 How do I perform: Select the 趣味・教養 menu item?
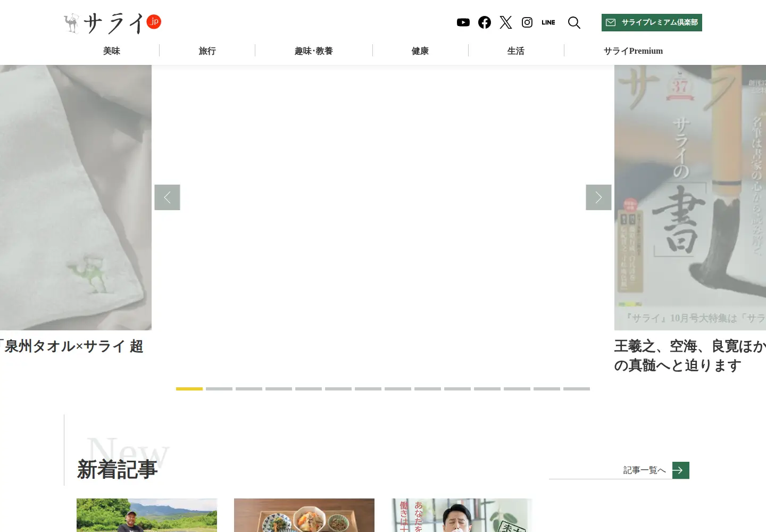(x=314, y=51)
